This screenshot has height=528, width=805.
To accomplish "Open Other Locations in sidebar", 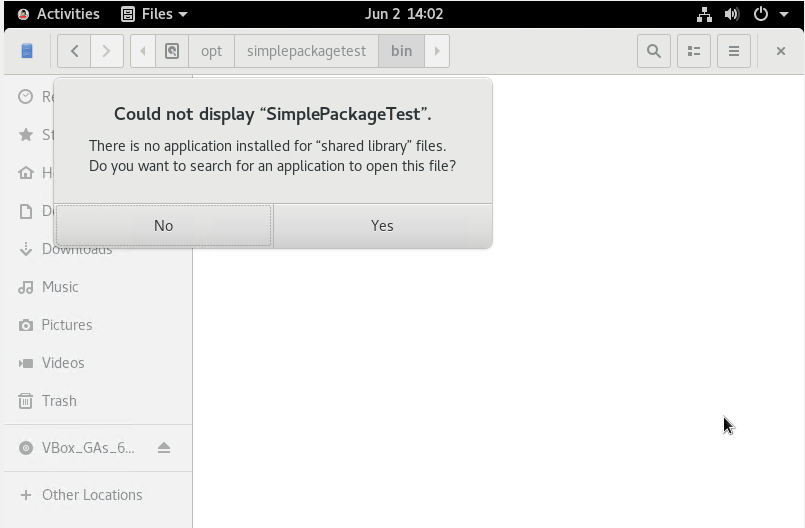I will tap(92, 495).
